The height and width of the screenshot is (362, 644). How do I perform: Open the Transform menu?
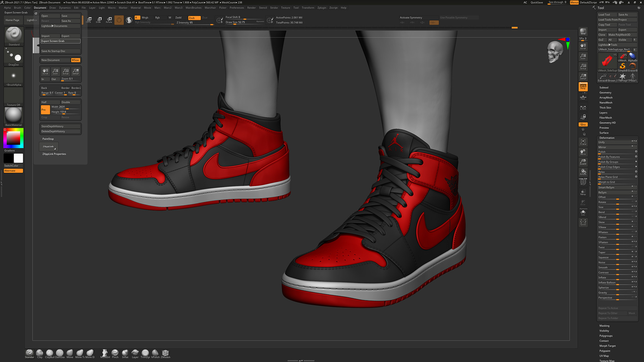(x=308, y=8)
